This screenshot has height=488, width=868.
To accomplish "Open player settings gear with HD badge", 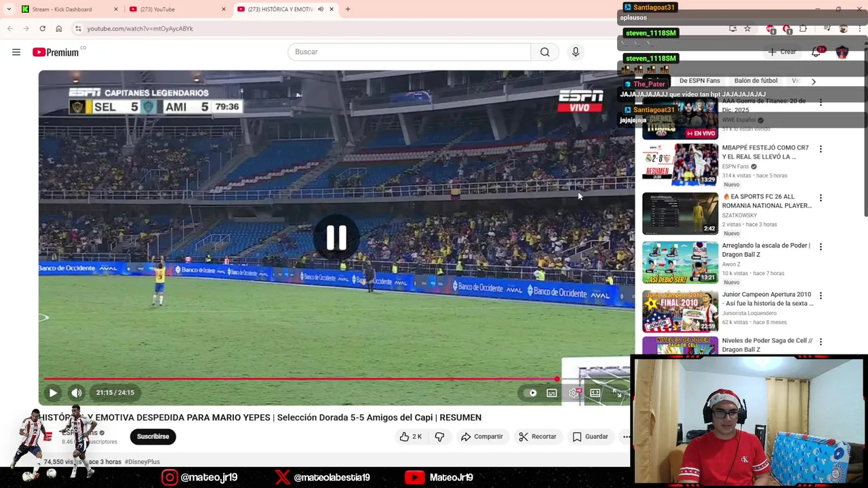I will (x=574, y=392).
